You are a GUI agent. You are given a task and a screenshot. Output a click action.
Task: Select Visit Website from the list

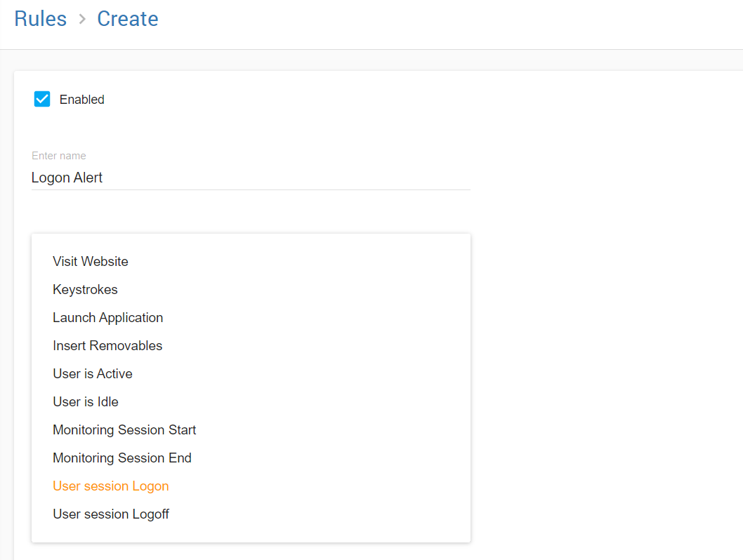coord(91,262)
